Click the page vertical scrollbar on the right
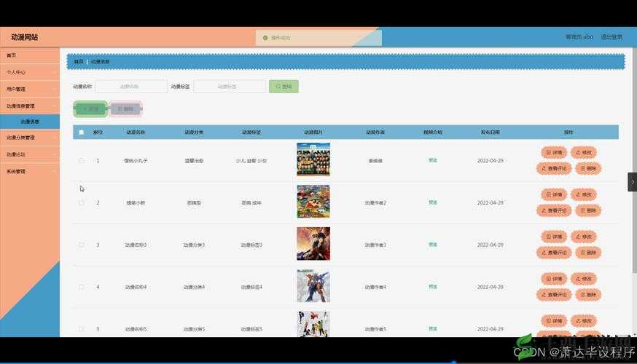 point(635,160)
